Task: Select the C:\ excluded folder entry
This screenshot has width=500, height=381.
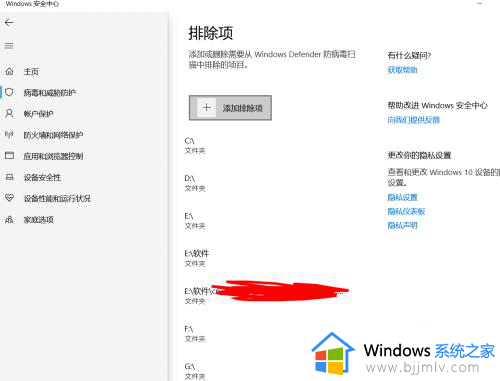Action: coord(195,146)
